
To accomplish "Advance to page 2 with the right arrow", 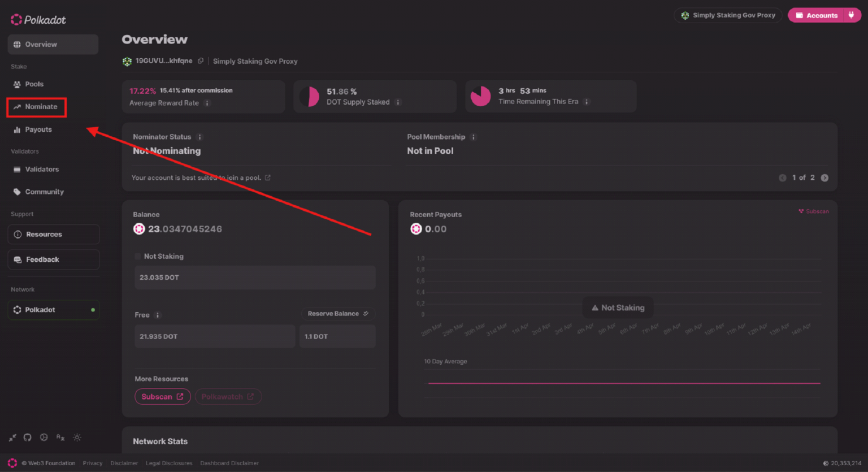I will 824,177.
